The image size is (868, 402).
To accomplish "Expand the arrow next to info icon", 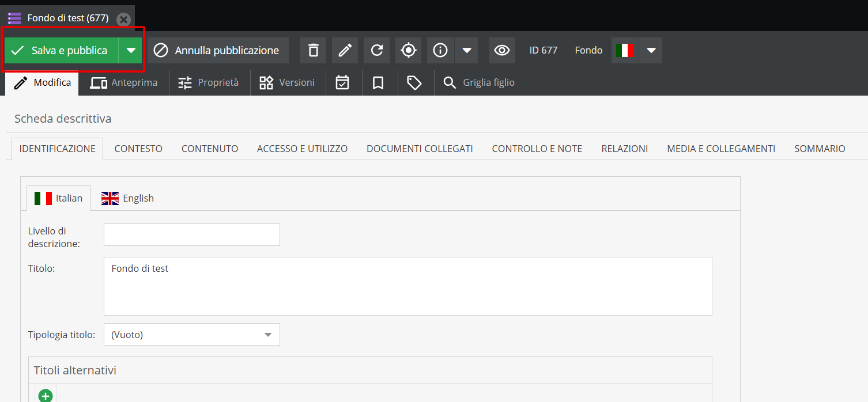I will pyautogui.click(x=467, y=51).
